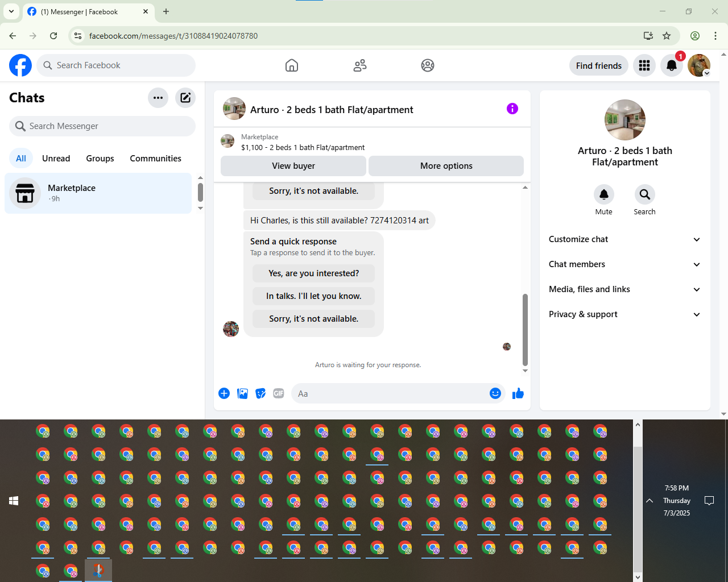
Task: Click the chat list scrollbar down arrow
Action: pos(200,208)
